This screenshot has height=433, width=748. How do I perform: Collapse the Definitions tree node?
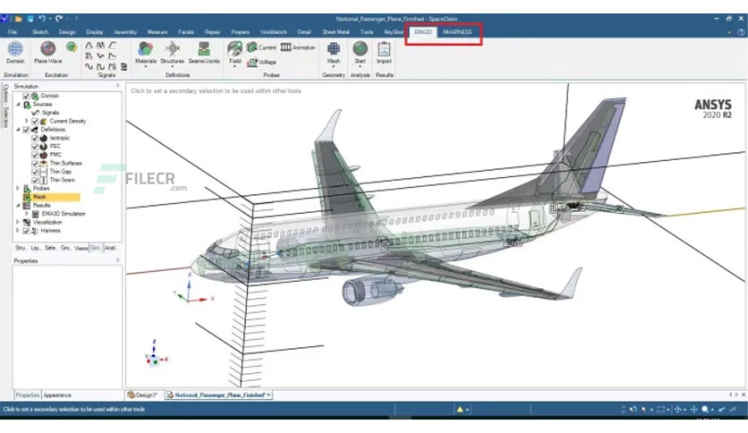17,129
